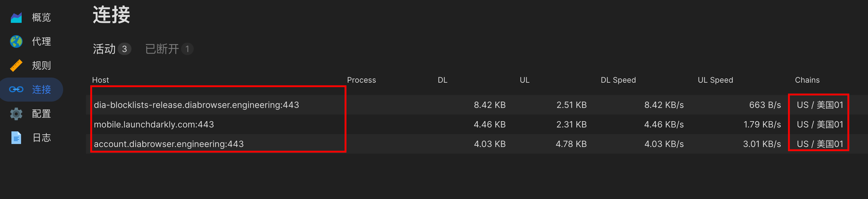
Task: Sort connections by Host column
Action: coord(100,80)
